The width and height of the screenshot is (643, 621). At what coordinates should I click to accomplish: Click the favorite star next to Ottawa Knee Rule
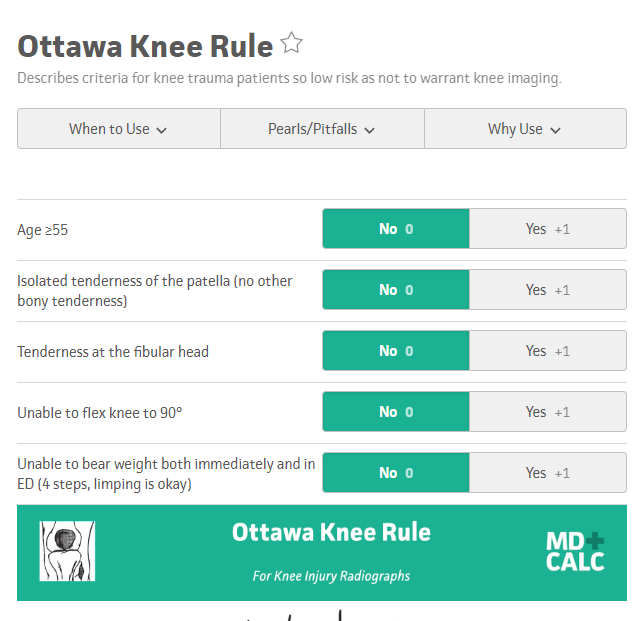pos(292,44)
